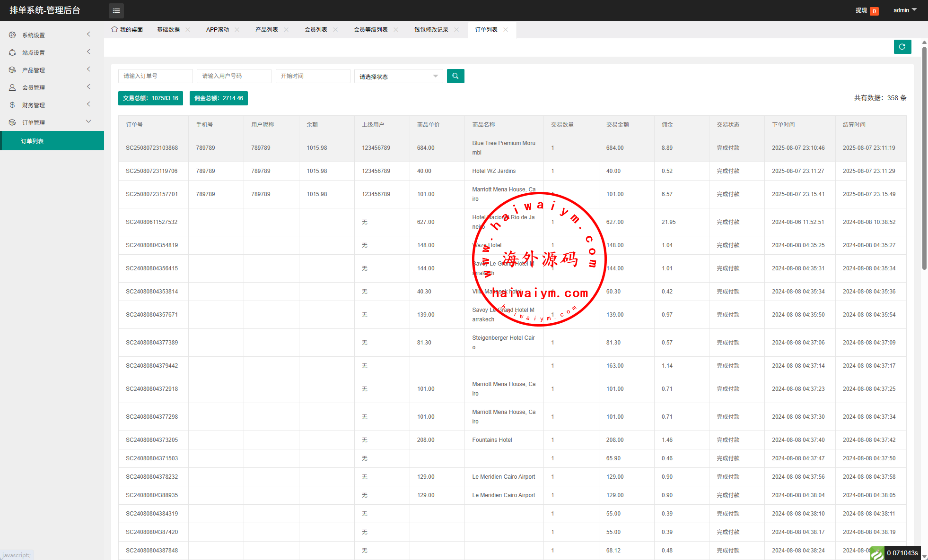Image resolution: width=928 pixels, height=560 pixels.
Task: Close the 产品列表 tab
Action: pyautogui.click(x=286, y=29)
